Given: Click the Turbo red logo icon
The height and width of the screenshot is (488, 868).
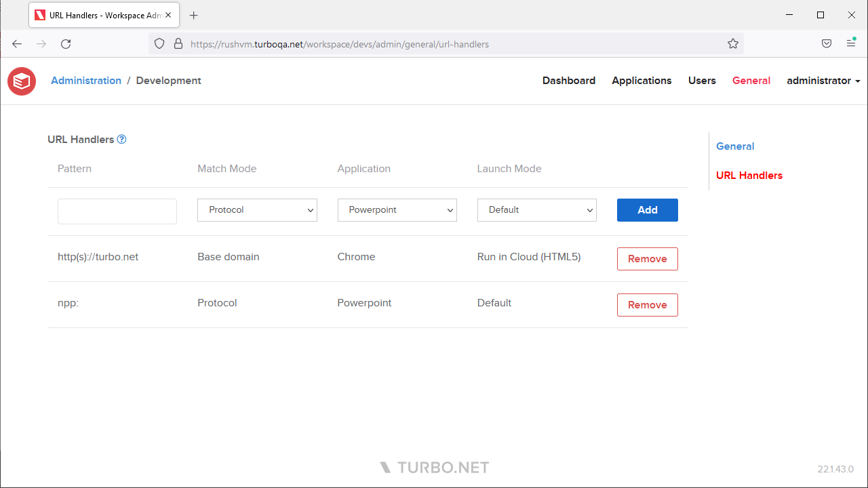Looking at the screenshot, I should pyautogui.click(x=22, y=81).
